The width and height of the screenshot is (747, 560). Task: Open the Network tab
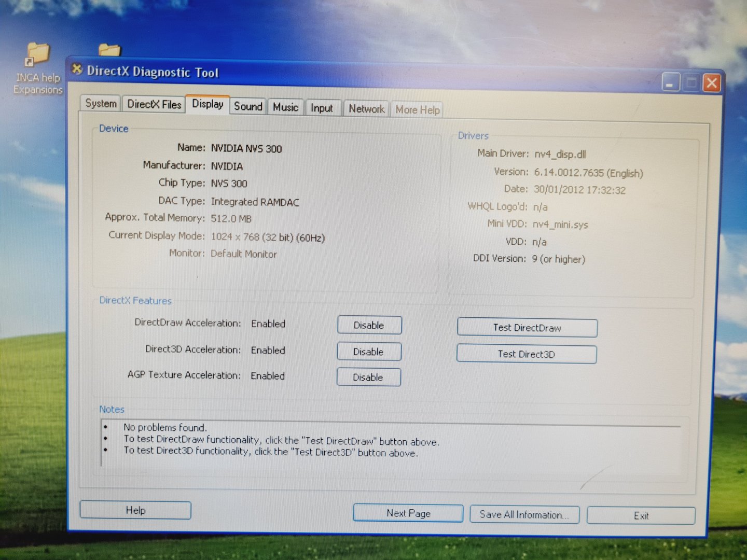click(x=366, y=109)
